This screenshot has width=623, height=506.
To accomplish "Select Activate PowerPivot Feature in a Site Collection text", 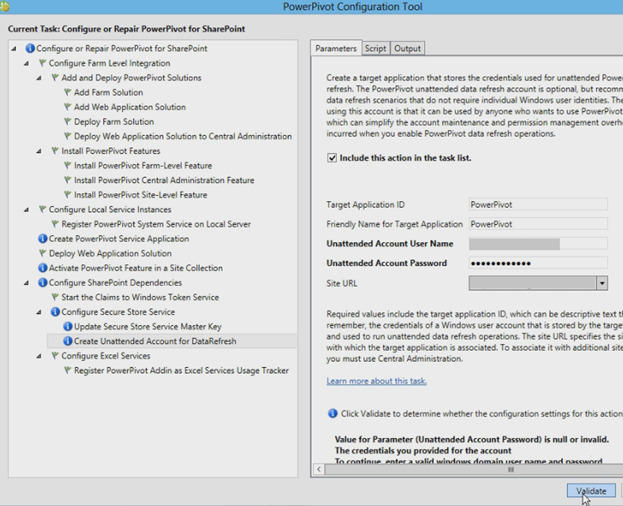I will [135, 268].
